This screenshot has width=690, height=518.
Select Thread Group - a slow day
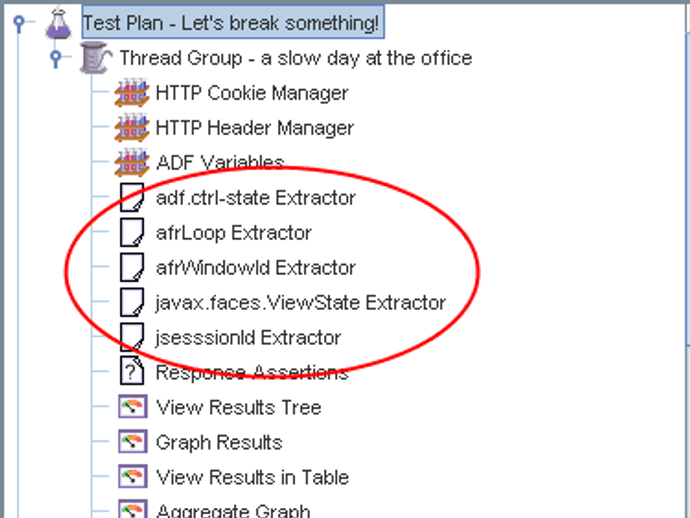tap(295, 58)
